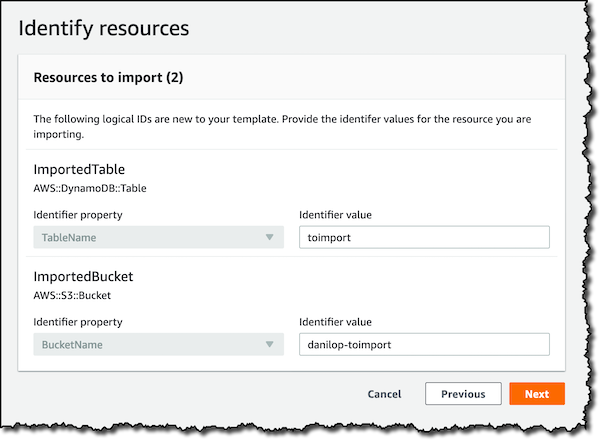This screenshot has width=600, height=440.
Task: Click the Identifier property label above TableName
Action: pyautogui.click(x=78, y=215)
